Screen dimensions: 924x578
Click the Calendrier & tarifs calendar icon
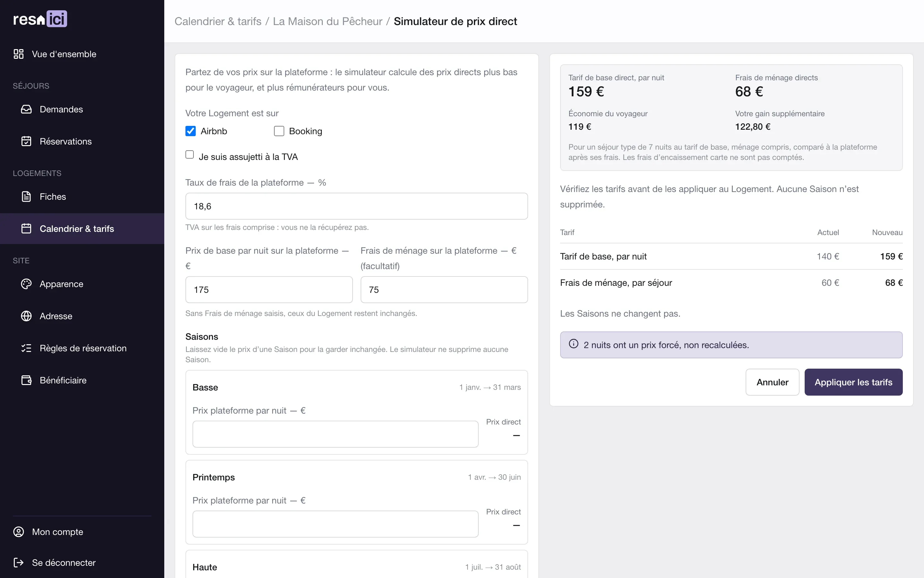26,229
